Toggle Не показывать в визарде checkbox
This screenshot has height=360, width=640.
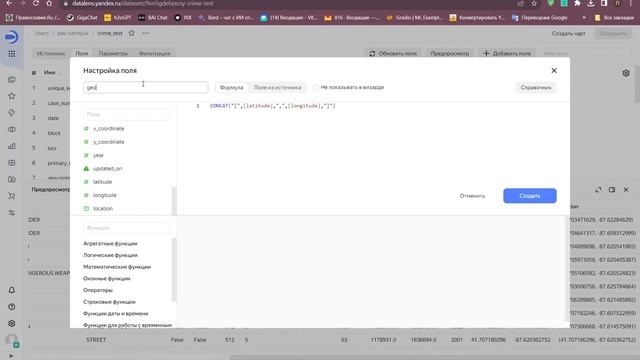click(x=316, y=87)
